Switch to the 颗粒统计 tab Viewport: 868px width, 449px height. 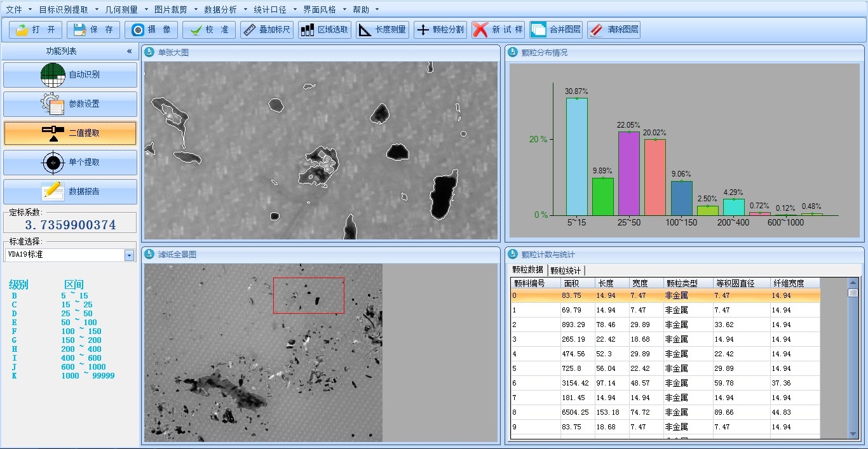566,271
